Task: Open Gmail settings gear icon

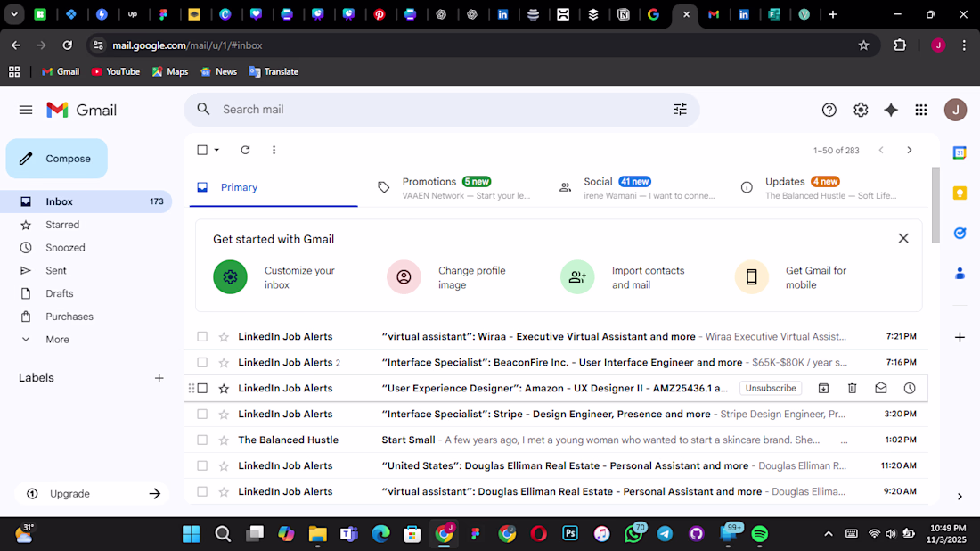Action: [861, 110]
